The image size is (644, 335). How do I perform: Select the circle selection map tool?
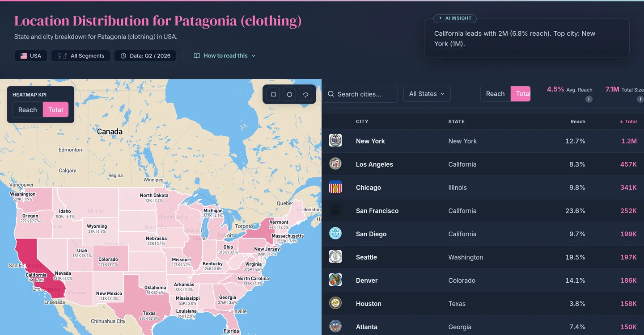point(289,95)
